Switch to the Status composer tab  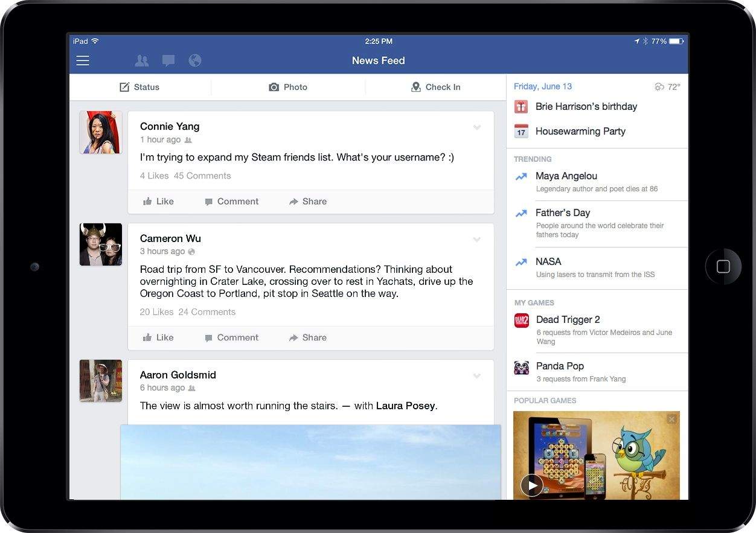click(x=139, y=87)
